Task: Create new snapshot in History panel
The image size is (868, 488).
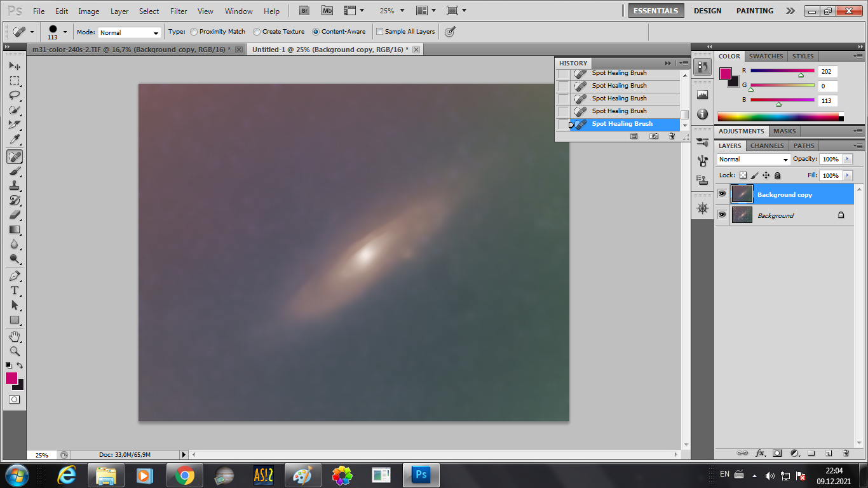Action: point(653,136)
